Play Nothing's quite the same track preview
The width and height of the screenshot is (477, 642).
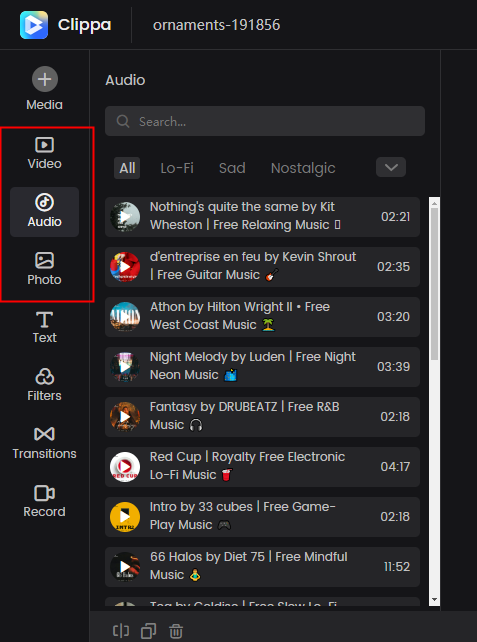point(125,217)
